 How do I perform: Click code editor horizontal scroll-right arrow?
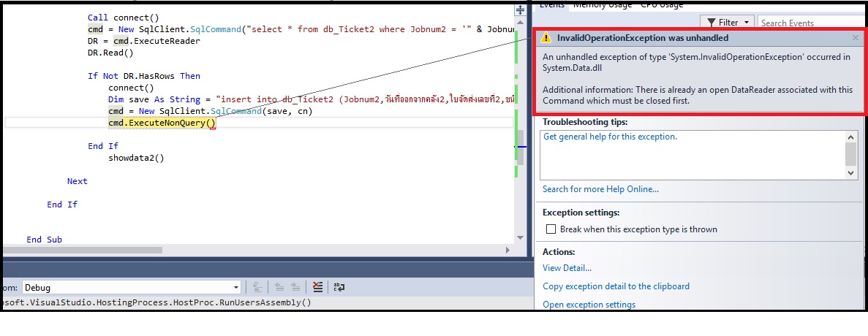[x=508, y=250]
